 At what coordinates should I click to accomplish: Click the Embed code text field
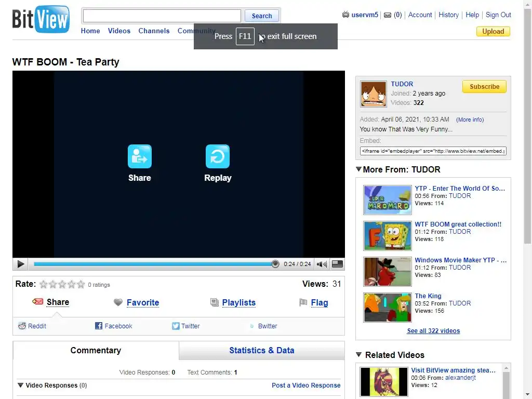[x=433, y=151]
